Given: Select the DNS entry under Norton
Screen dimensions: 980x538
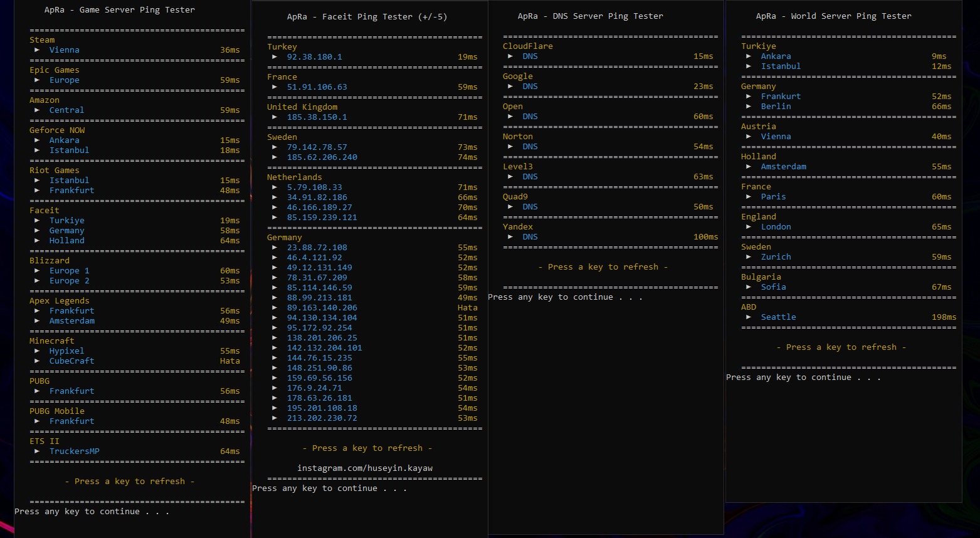Looking at the screenshot, I should pyautogui.click(x=530, y=147).
